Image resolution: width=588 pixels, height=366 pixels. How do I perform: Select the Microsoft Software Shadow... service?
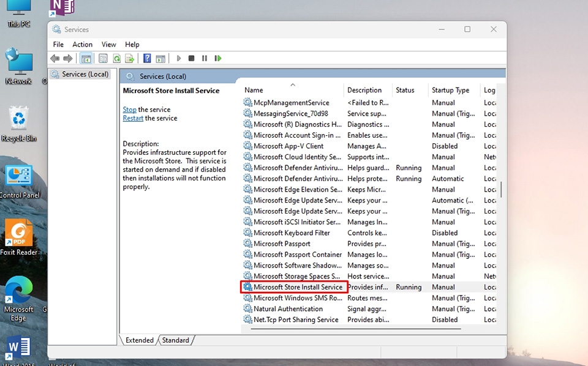click(x=298, y=265)
